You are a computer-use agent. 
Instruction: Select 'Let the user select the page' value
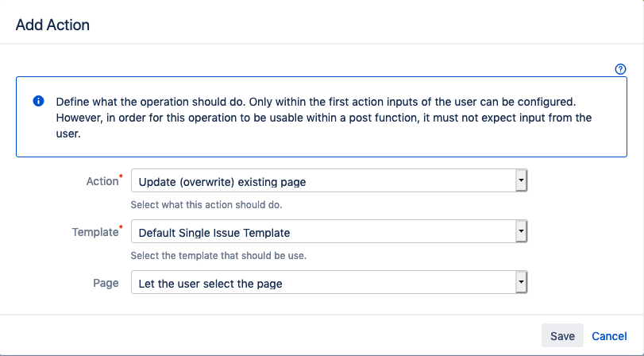click(210, 283)
